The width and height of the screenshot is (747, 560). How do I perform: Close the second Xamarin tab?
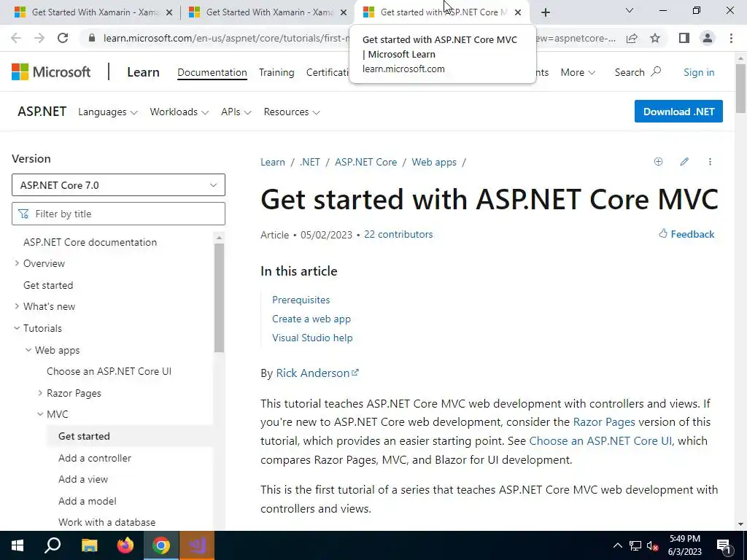coord(344,12)
